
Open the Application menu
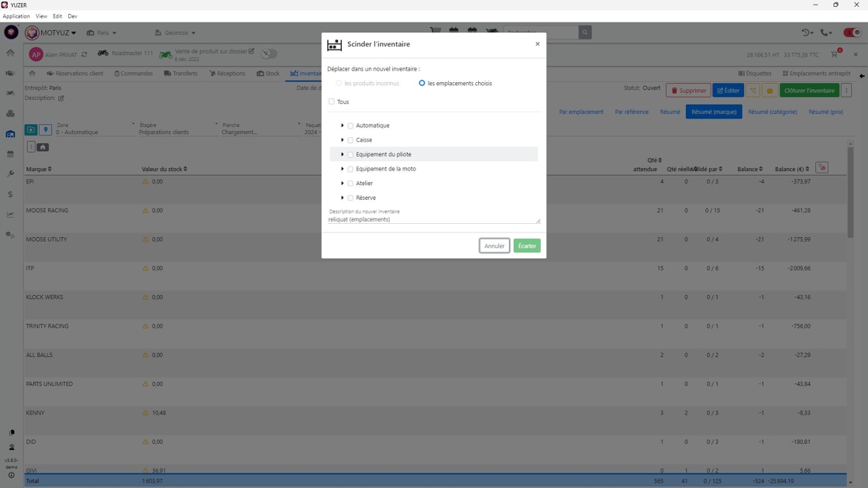coord(16,16)
